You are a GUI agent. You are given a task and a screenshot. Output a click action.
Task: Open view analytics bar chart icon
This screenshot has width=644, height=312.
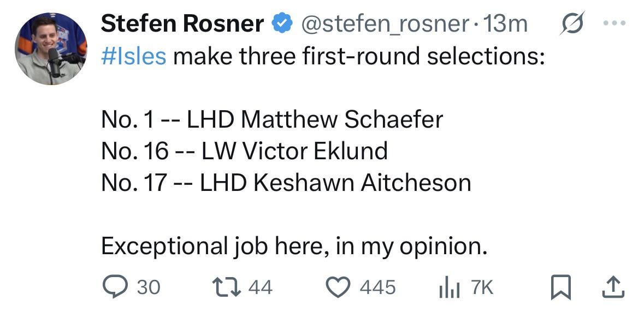tap(447, 287)
